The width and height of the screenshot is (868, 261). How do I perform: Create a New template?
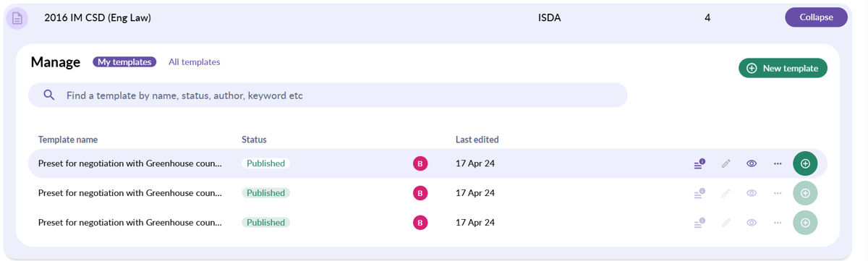[x=783, y=68]
